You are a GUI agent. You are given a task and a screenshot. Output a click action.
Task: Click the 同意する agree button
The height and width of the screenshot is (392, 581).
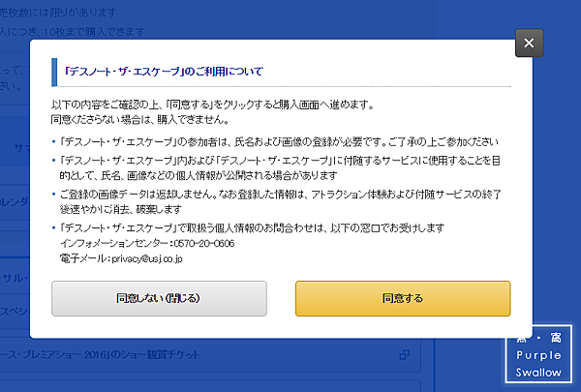pos(403,298)
